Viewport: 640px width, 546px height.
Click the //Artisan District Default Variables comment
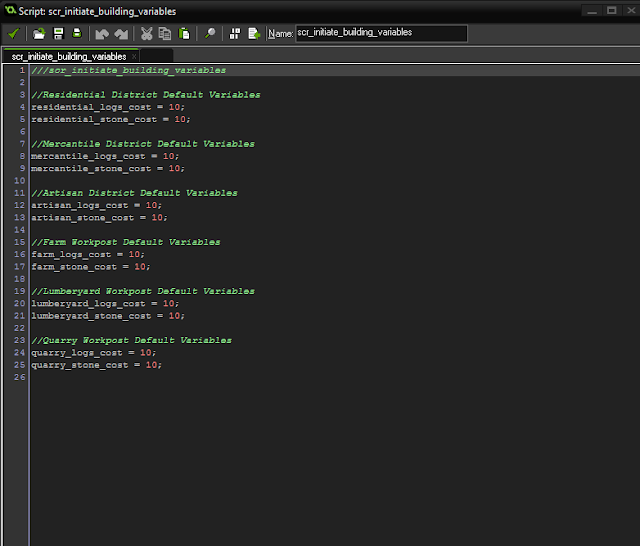134,193
